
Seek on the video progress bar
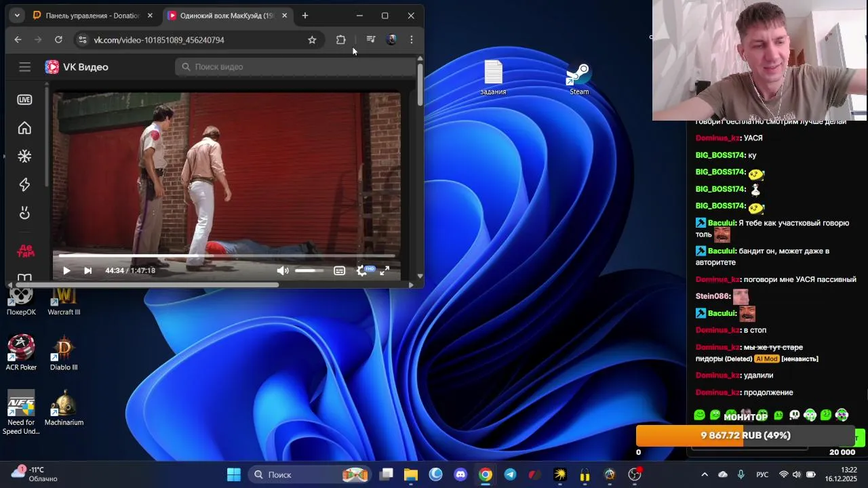tap(227, 256)
